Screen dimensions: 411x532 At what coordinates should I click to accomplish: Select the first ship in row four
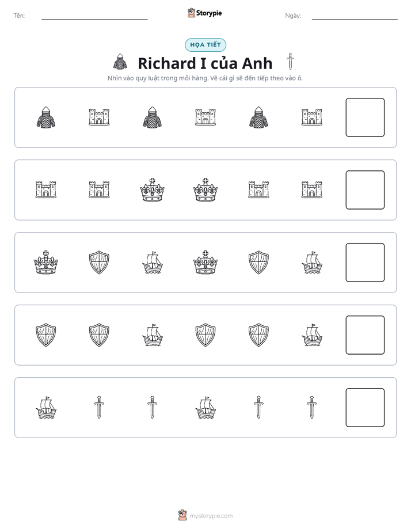pos(153,335)
